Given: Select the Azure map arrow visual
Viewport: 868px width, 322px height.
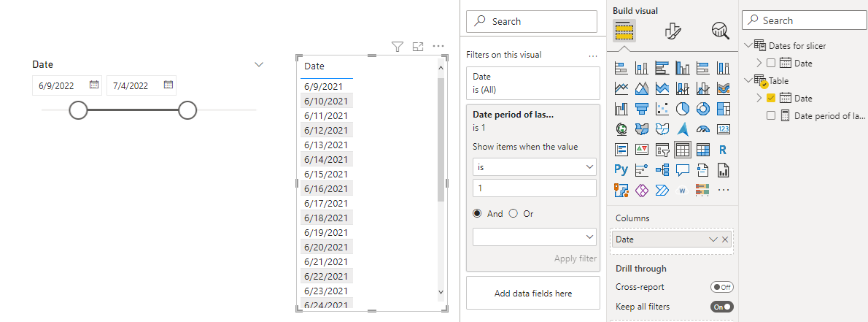Looking at the screenshot, I should pyautogui.click(x=683, y=129).
